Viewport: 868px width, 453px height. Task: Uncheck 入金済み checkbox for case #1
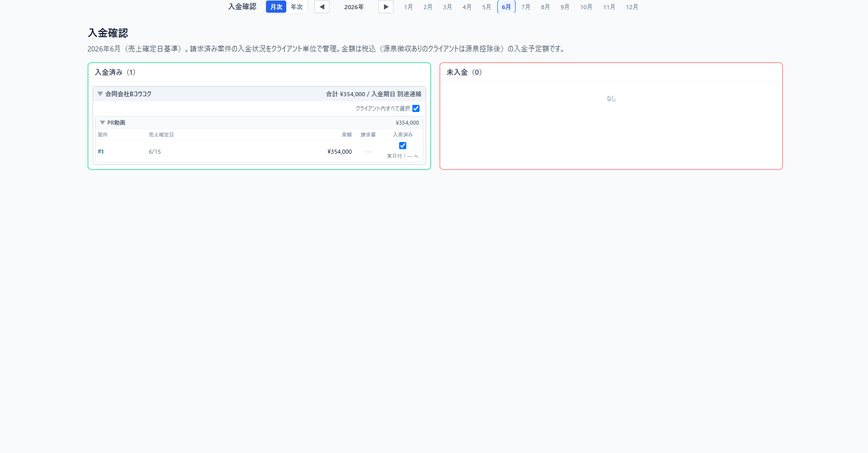[403, 146]
